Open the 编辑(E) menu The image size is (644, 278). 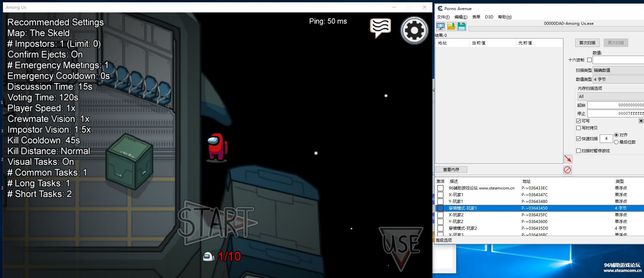tap(461, 17)
